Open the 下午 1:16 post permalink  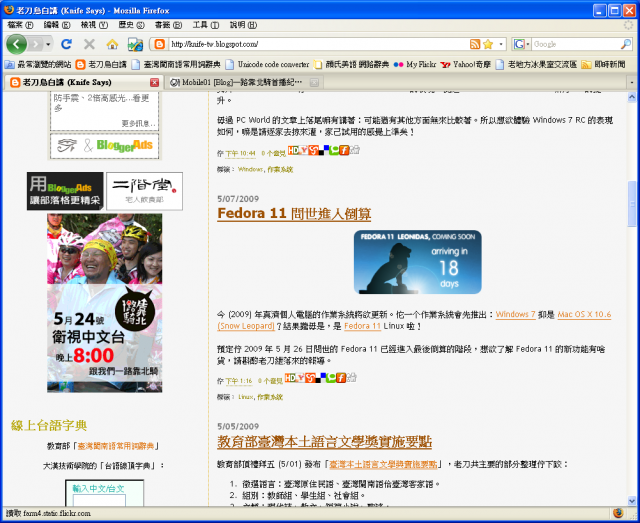click(x=239, y=381)
